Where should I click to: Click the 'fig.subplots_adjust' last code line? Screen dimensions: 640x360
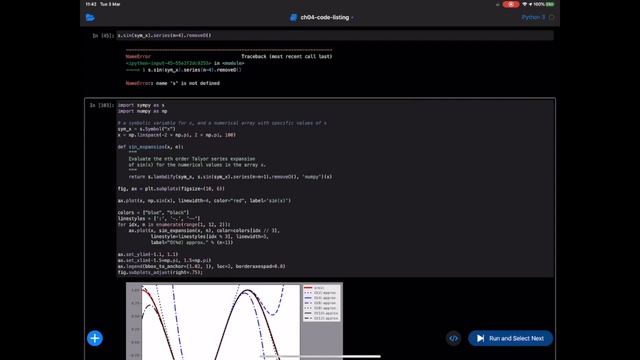pos(160,272)
